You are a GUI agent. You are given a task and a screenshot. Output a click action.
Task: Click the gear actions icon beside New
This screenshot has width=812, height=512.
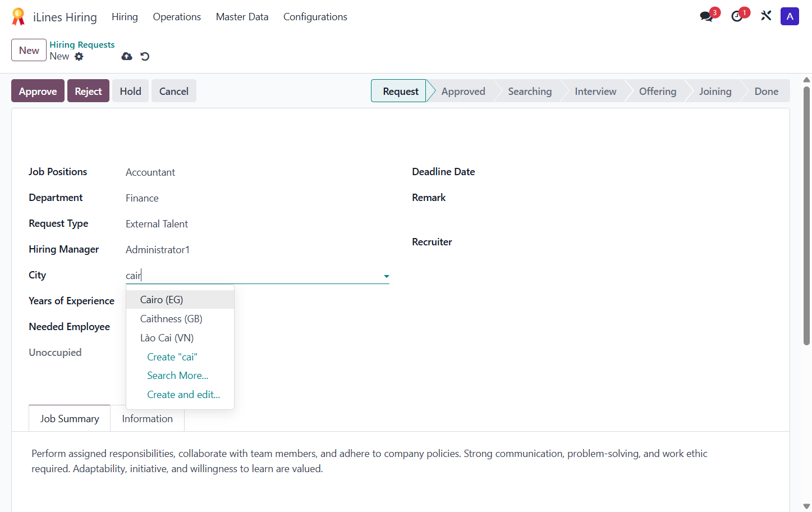pyautogui.click(x=79, y=56)
